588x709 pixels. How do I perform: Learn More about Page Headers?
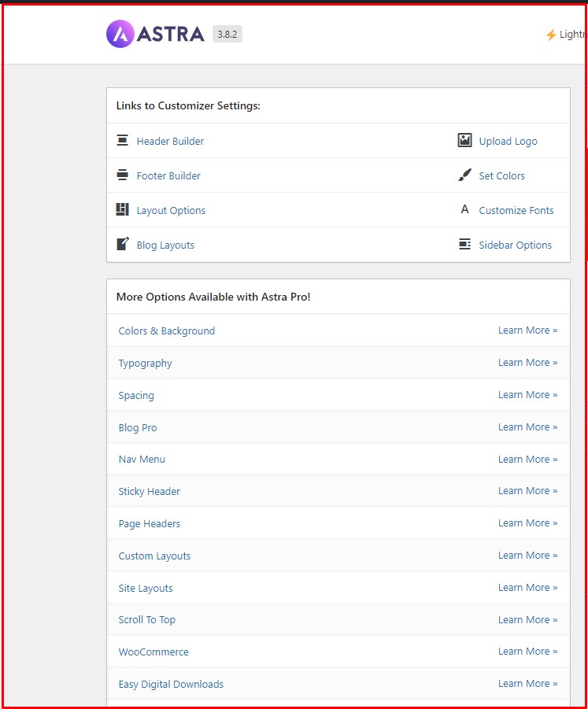point(528,523)
